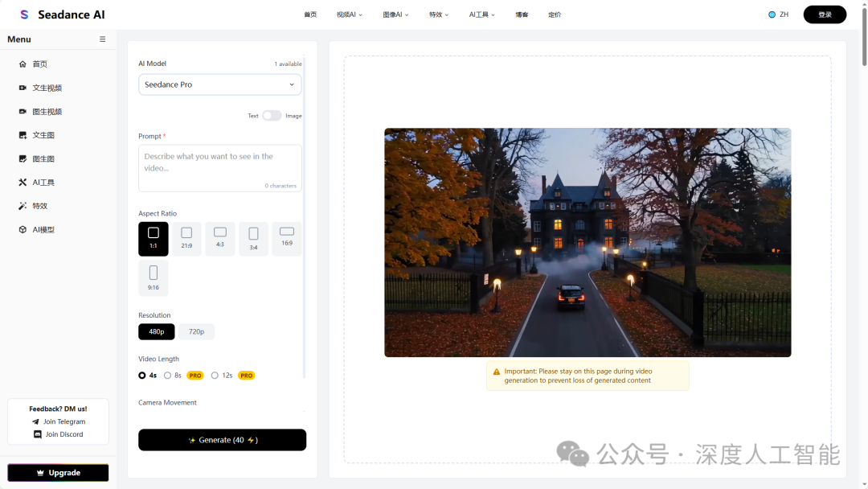Open 定价 in top navigation

coord(555,15)
